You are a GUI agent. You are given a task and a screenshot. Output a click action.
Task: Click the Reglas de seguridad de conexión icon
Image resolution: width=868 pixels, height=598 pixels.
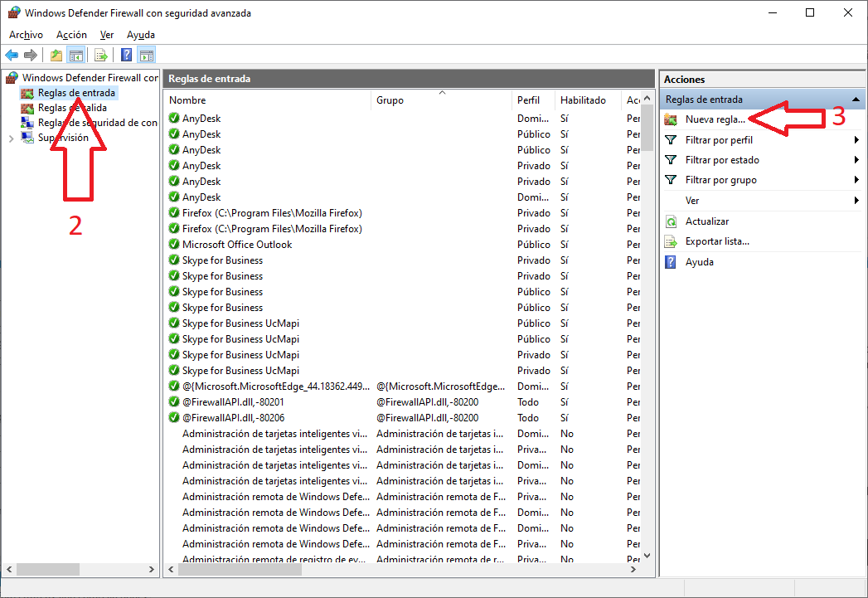point(27,123)
